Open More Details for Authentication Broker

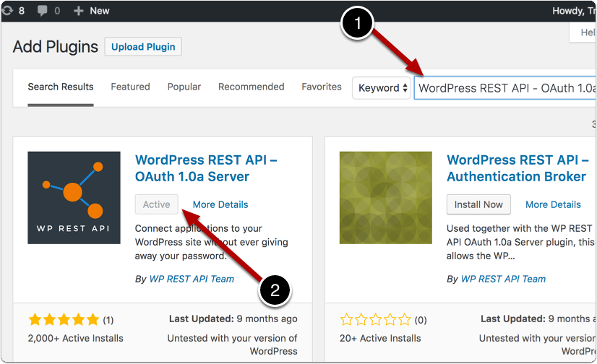point(553,204)
